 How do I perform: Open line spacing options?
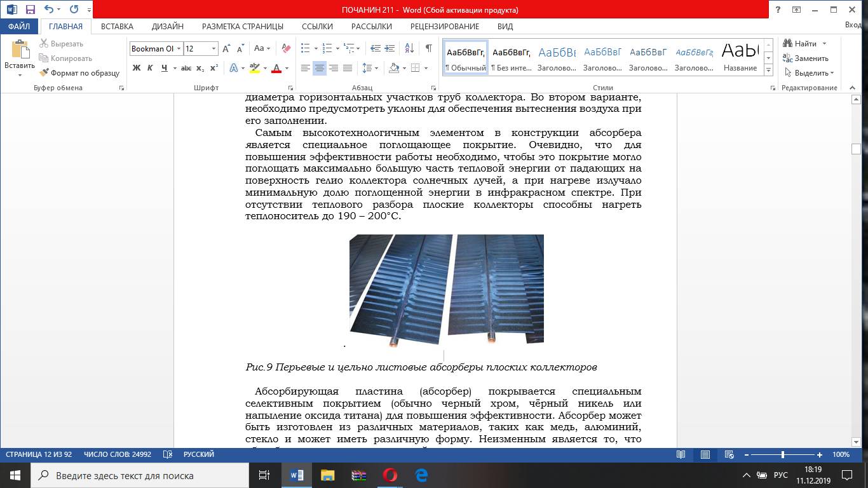tap(370, 68)
